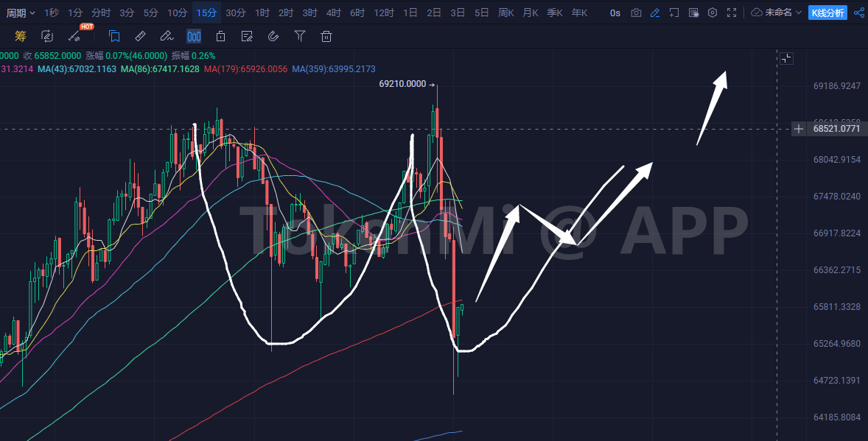Delete drawings with the trash icon
The width and height of the screenshot is (868, 441).
pos(326,36)
